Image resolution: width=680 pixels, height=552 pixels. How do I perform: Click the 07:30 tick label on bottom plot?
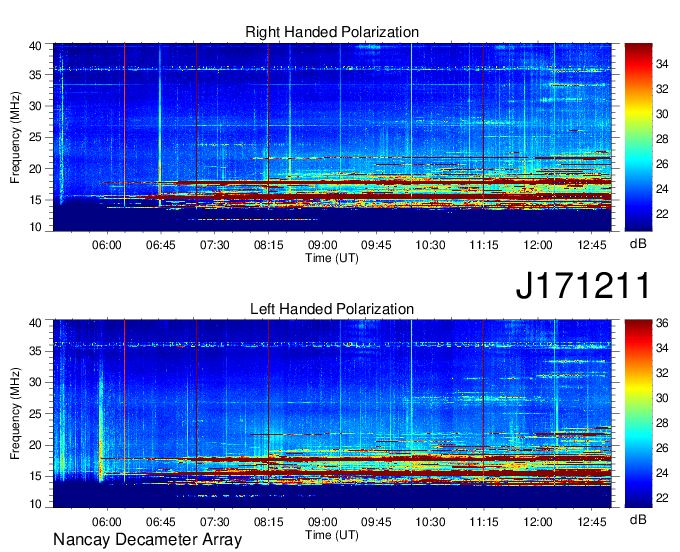click(214, 522)
